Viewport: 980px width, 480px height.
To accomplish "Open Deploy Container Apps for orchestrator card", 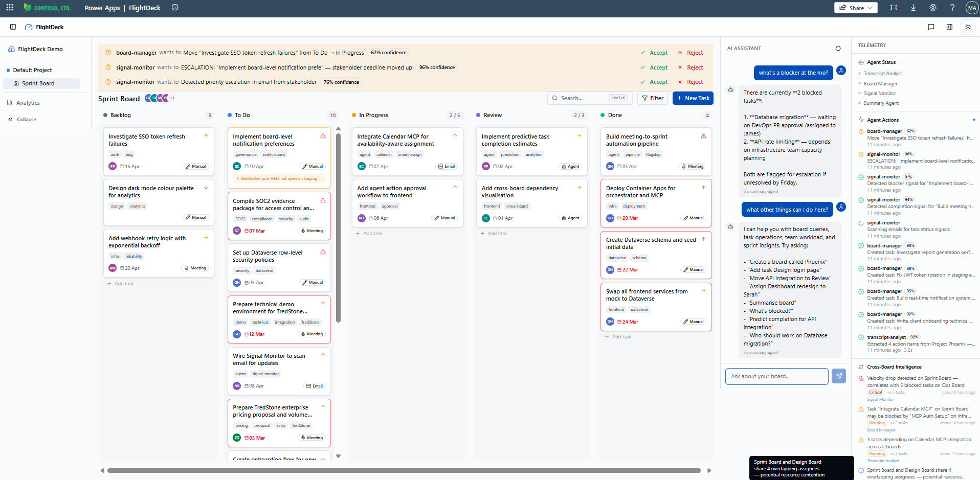I will point(656,203).
